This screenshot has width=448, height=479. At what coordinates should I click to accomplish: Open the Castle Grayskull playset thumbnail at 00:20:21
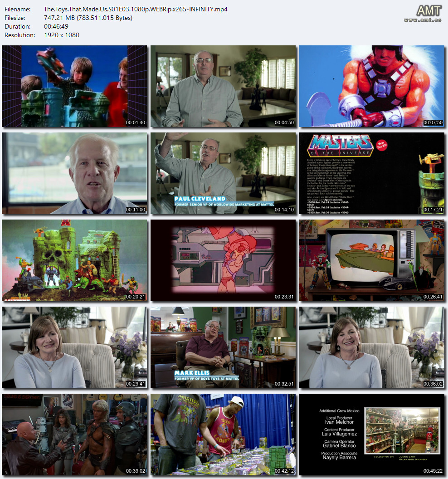pos(74,260)
